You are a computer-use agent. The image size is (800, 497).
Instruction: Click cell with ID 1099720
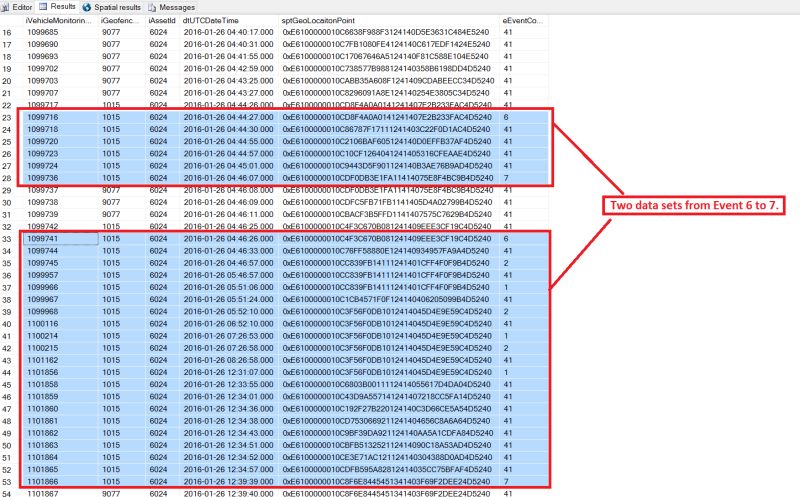pyautogui.click(x=43, y=141)
